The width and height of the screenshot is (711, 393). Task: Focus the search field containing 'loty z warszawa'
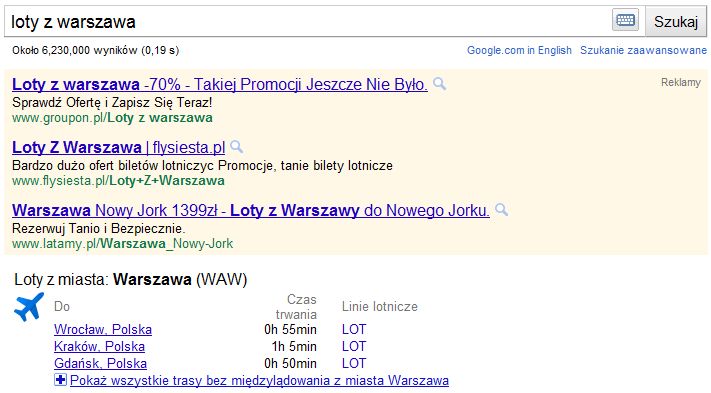click(x=308, y=21)
